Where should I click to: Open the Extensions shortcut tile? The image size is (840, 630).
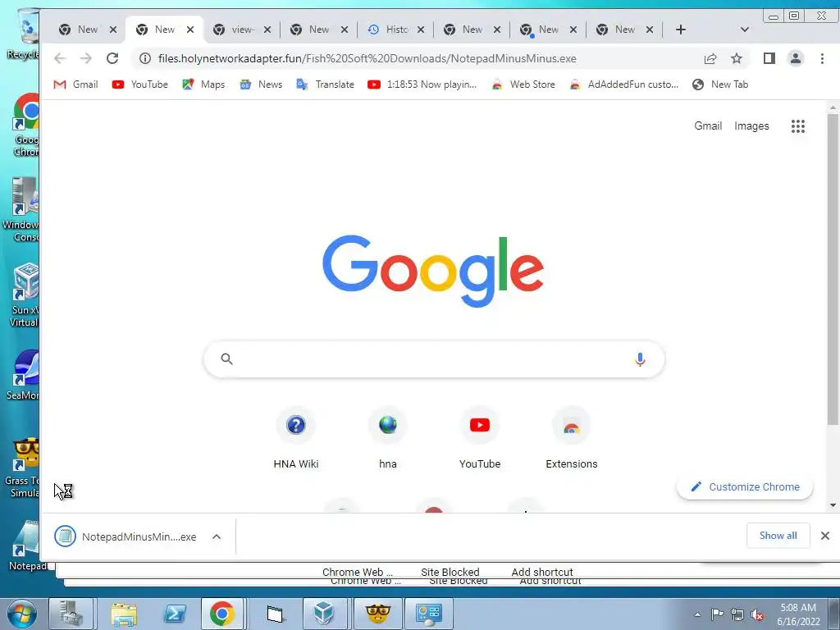click(x=572, y=438)
